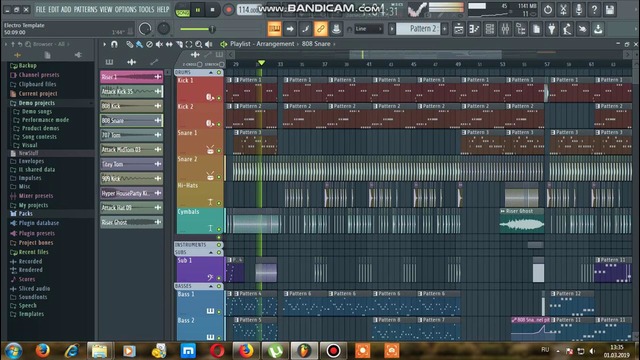Viewport: 640px width, 360px height.
Task: Open the PATTERNS menu
Action: 86,9
